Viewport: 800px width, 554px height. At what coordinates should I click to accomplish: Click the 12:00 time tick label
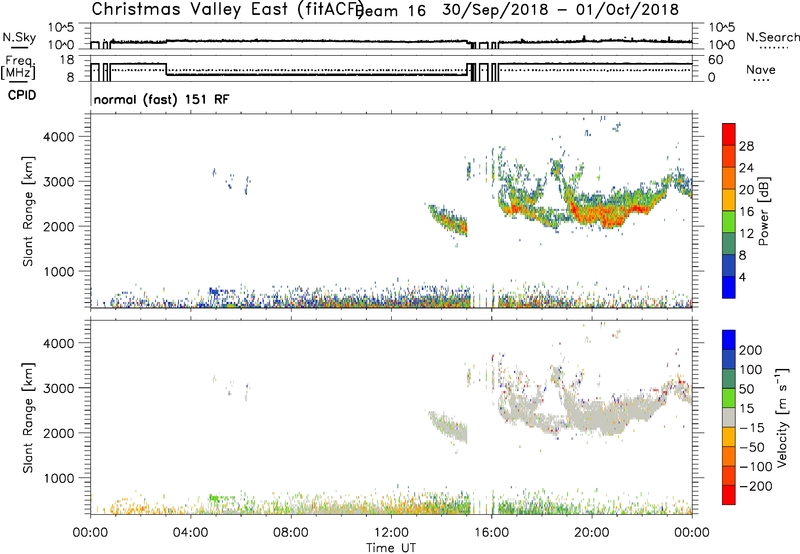tap(391, 533)
